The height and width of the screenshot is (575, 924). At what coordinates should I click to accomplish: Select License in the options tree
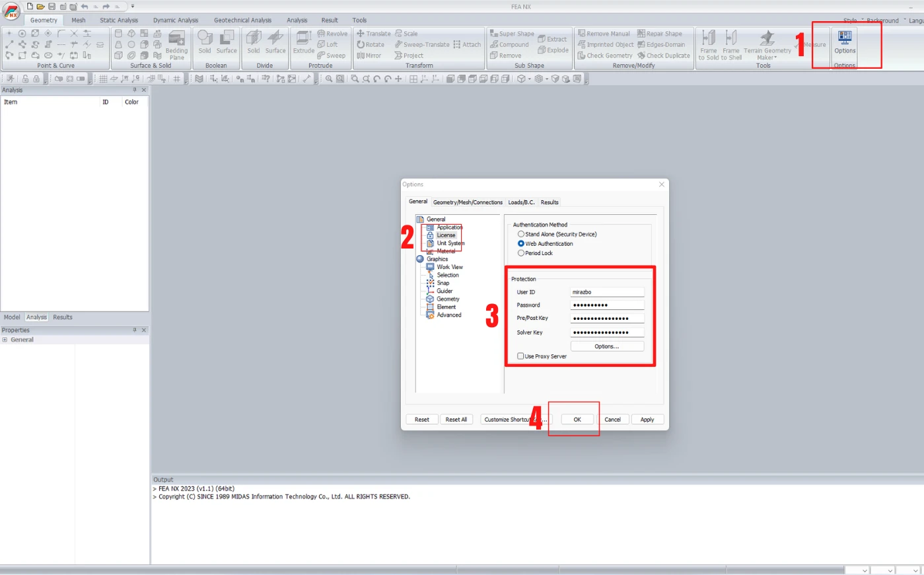pos(446,235)
